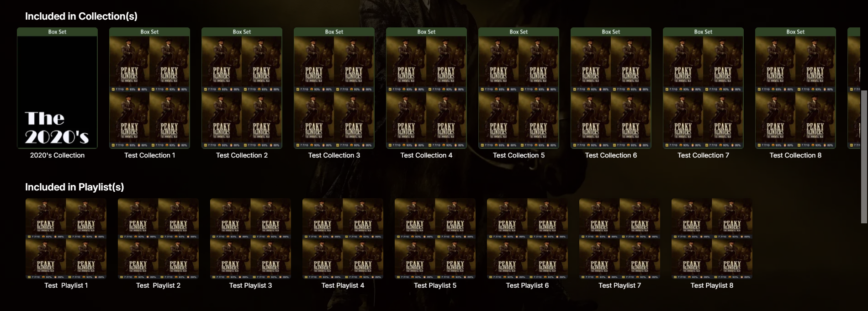Open Test Playlist 5 thumbnail
The height and width of the screenshot is (311, 868).
tap(435, 238)
